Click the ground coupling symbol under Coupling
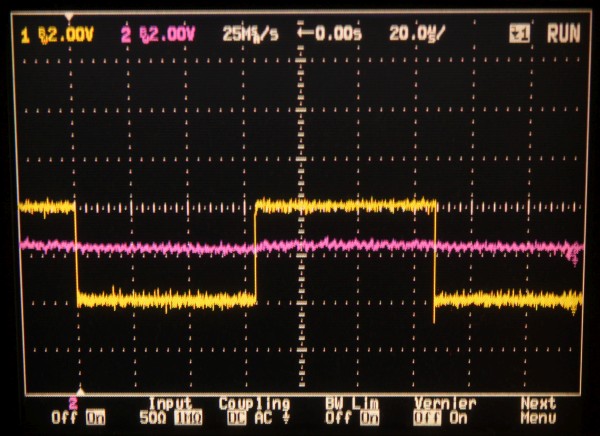 pos(287,418)
